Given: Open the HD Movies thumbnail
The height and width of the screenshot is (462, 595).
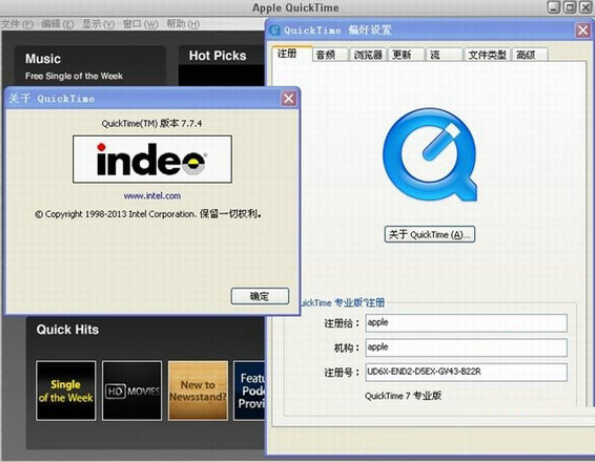Looking at the screenshot, I should coord(132,390).
